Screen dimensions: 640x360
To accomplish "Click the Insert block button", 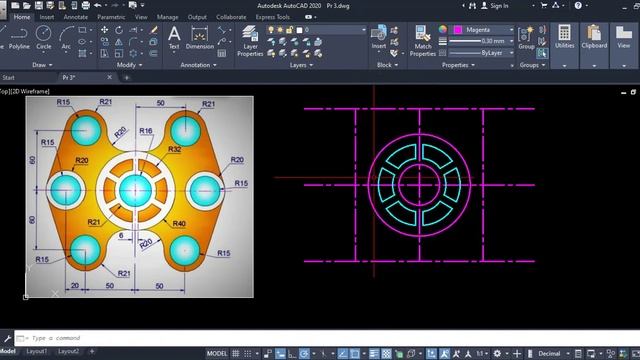I will (x=379, y=38).
